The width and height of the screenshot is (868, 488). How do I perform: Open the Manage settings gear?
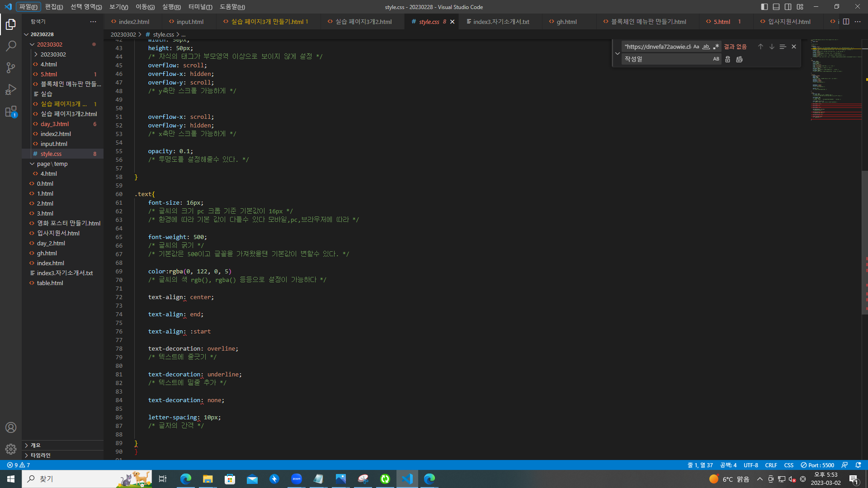(x=11, y=449)
